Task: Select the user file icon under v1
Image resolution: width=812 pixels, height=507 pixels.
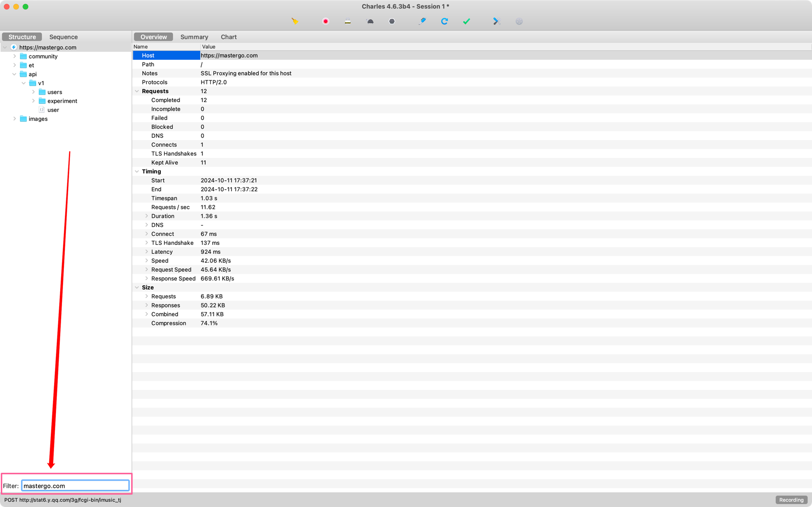Action: pos(42,110)
